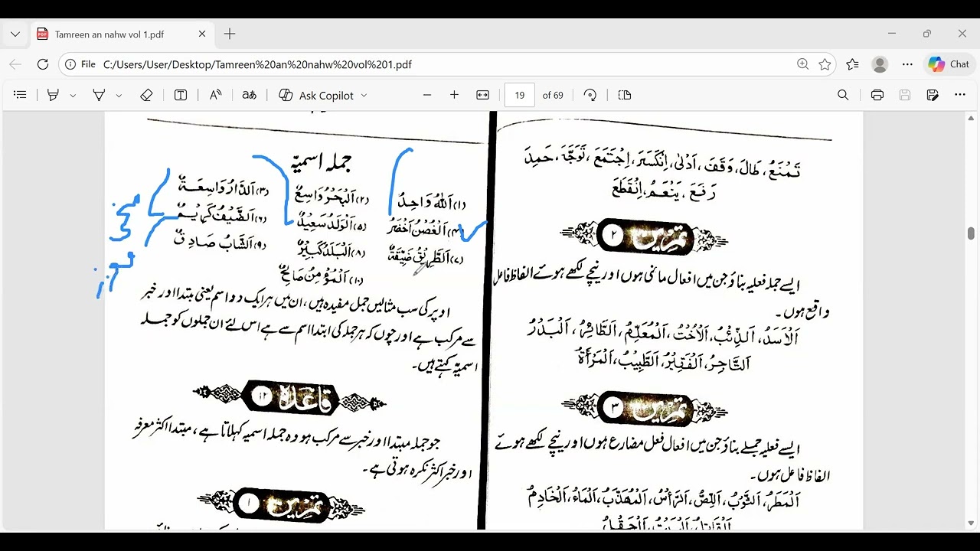Image resolution: width=980 pixels, height=551 pixels.
Task: Click Save as in PDF toolbar
Action: click(x=933, y=95)
